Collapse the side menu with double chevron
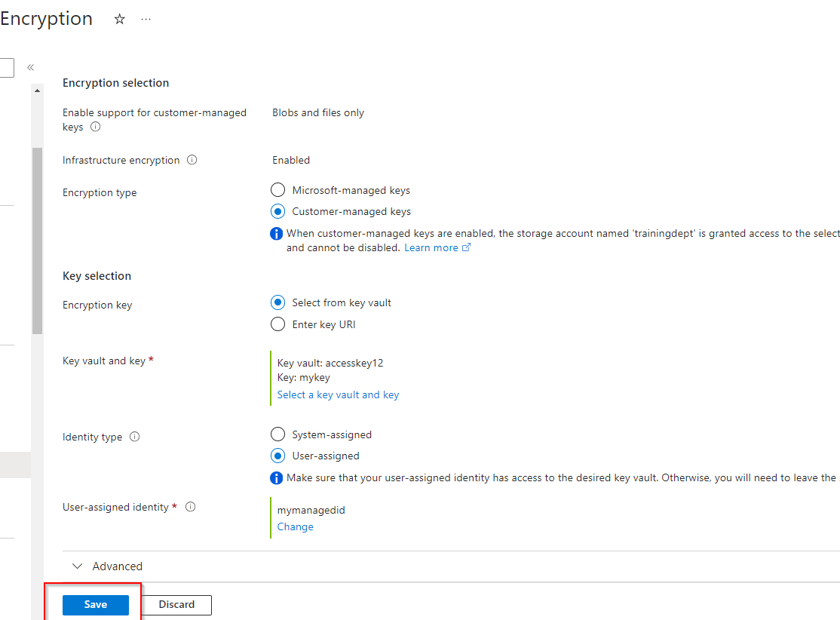The image size is (840, 620). point(30,68)
